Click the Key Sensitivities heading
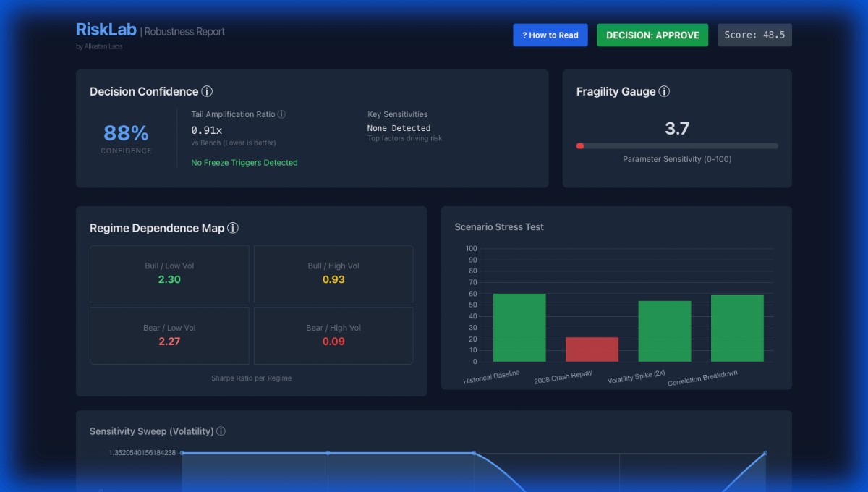 [398, 114]
